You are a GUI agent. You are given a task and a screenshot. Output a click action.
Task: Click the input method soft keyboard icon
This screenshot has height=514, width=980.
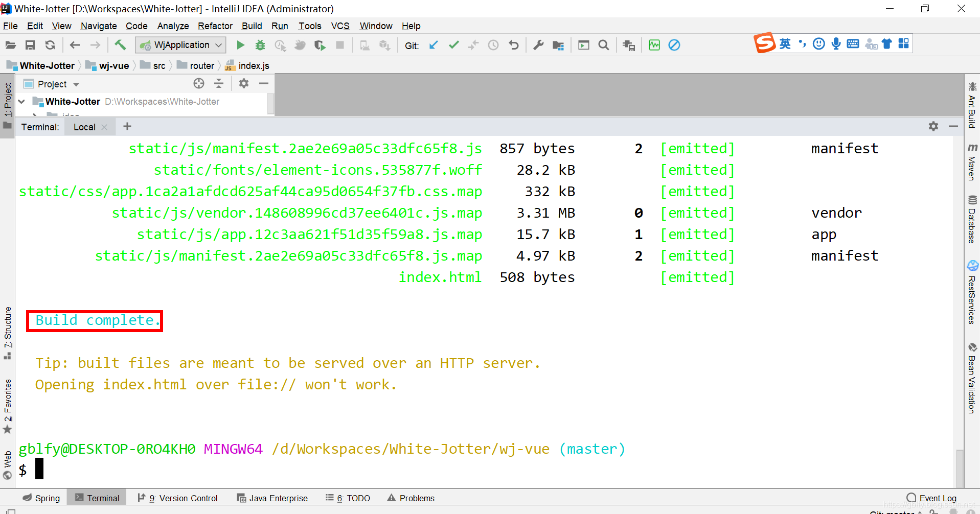tap(853, 43)
